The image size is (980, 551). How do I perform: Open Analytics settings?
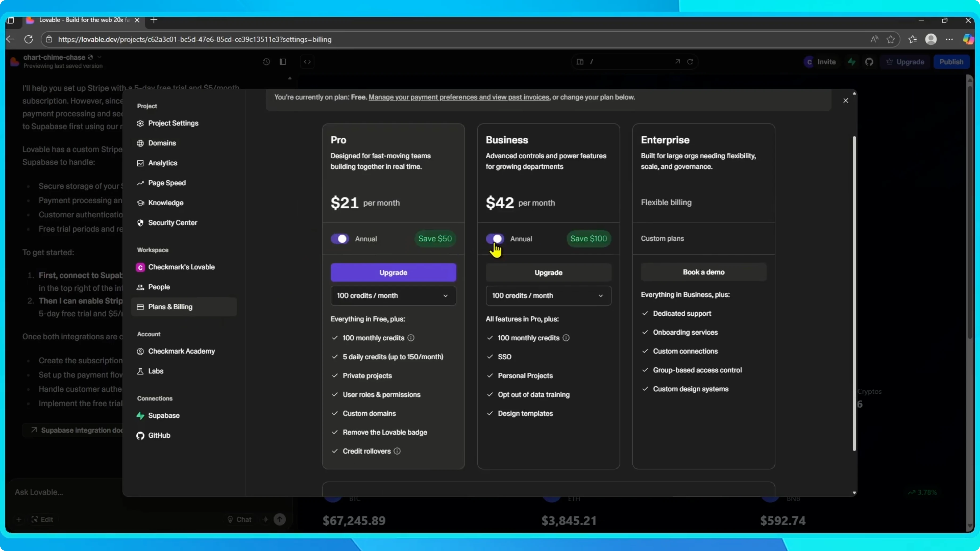click(184, 163)
